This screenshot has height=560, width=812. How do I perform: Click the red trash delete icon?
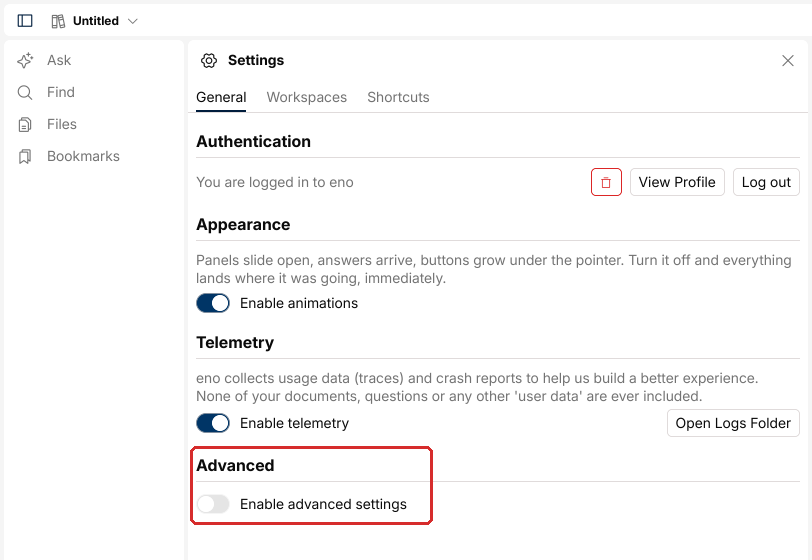pos(606,182)
